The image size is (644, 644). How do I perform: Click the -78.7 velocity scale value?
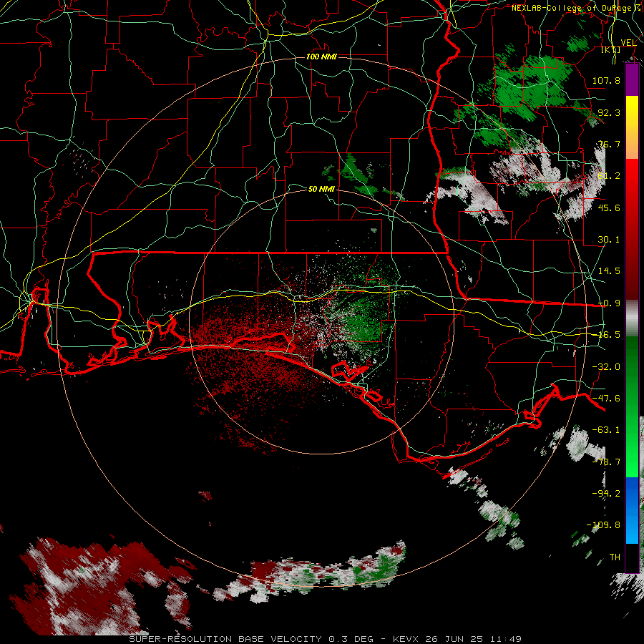[x=606, y=462]
